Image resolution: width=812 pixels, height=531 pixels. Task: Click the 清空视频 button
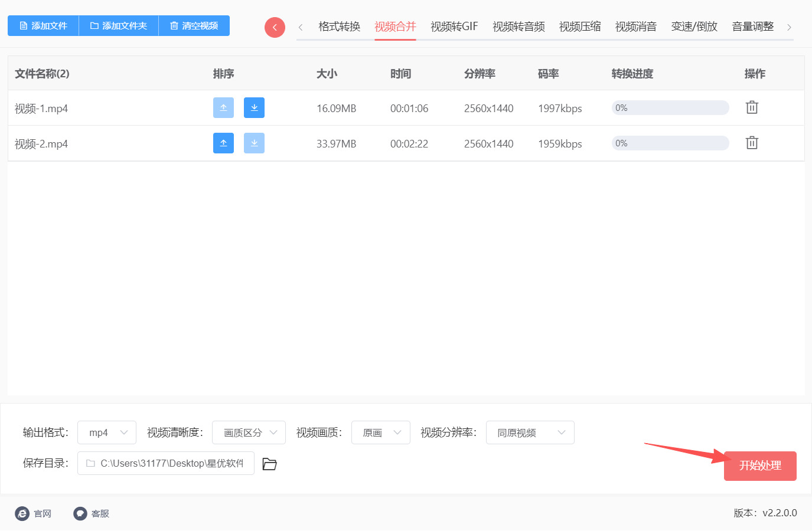pyautogui.click(x=194, y=25)
